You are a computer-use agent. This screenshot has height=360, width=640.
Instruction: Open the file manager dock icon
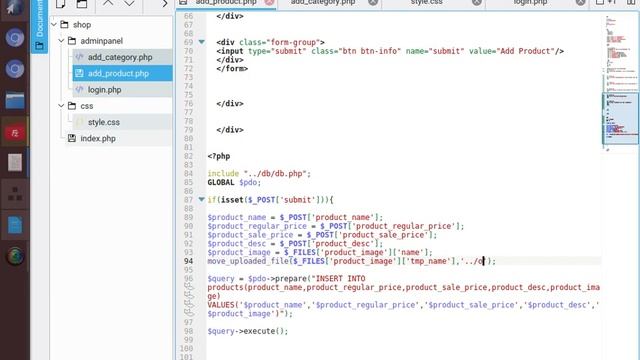(15, 100)
